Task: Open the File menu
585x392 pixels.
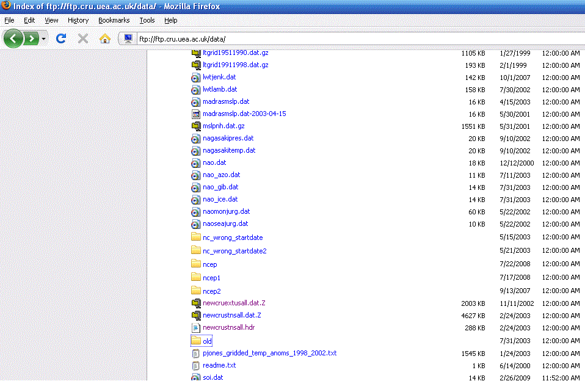Action: [9, 20]
